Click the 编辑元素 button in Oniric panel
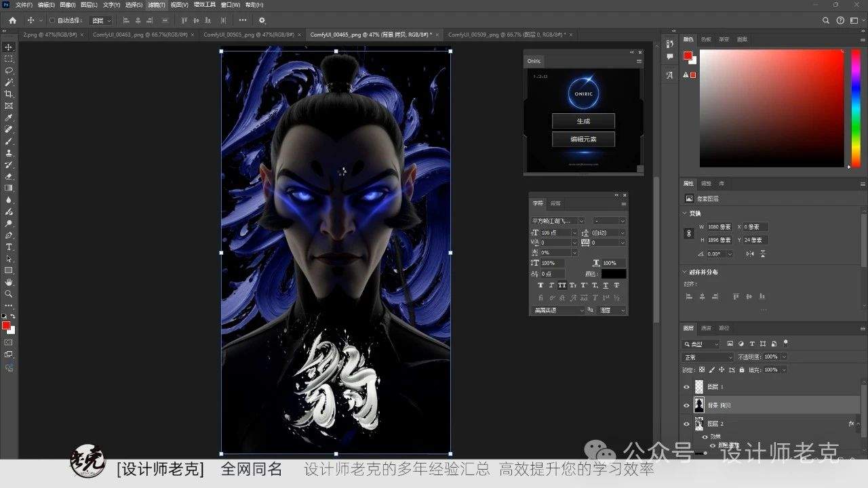Viewport: 868px width, 488px height. 583,139
